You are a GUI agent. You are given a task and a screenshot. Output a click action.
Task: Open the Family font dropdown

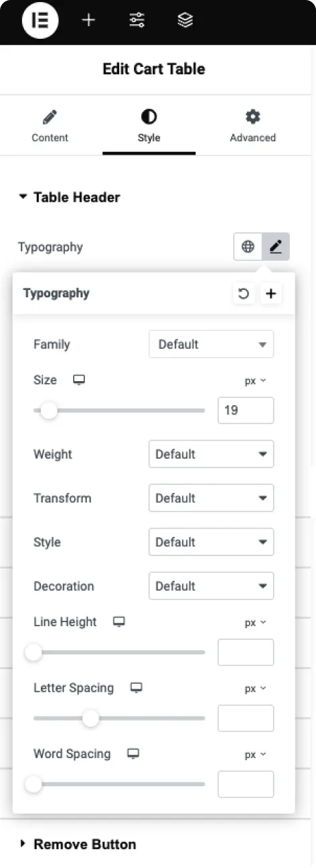212,344
